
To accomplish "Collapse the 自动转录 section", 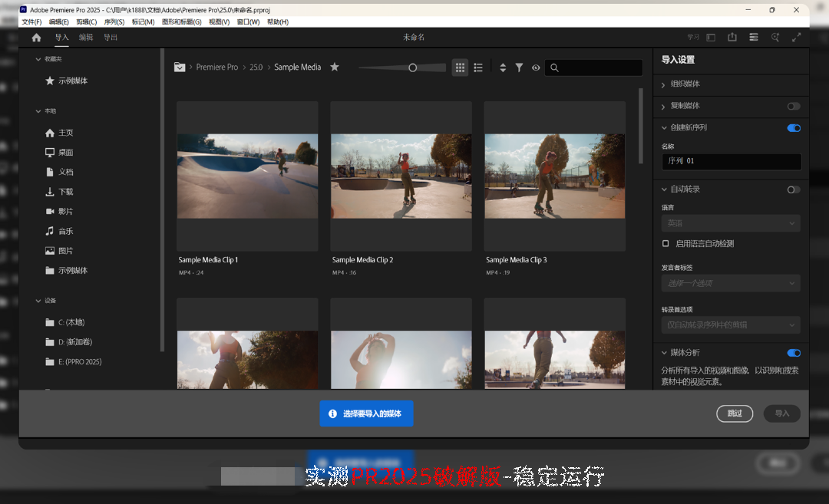I will (664, 189).
